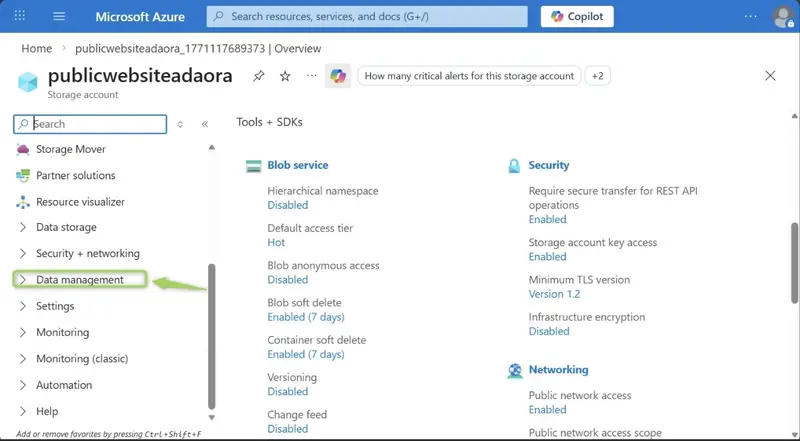Click the storage account cube icon
This screenshot has width=800, height=441.
pyautogui.click(x=28, y=82)
